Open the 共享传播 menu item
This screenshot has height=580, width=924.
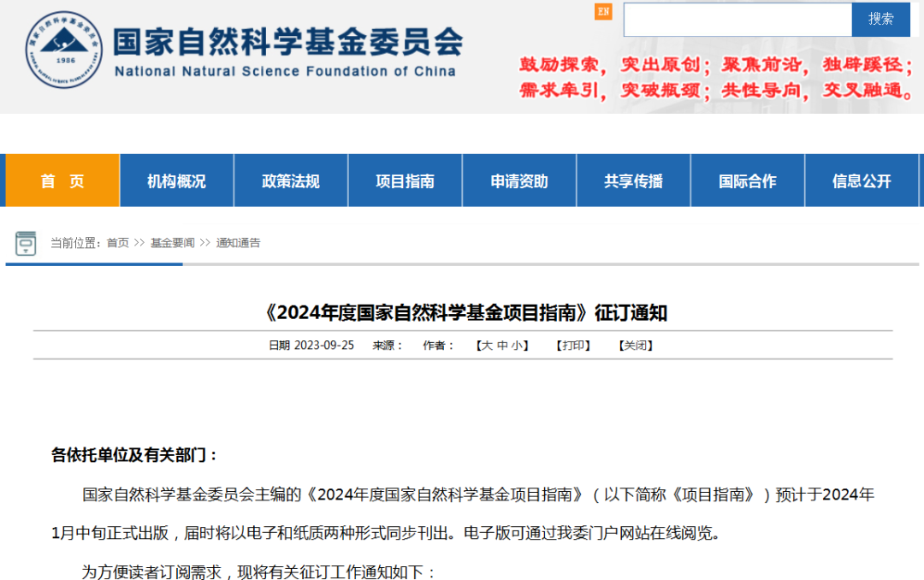633,181
